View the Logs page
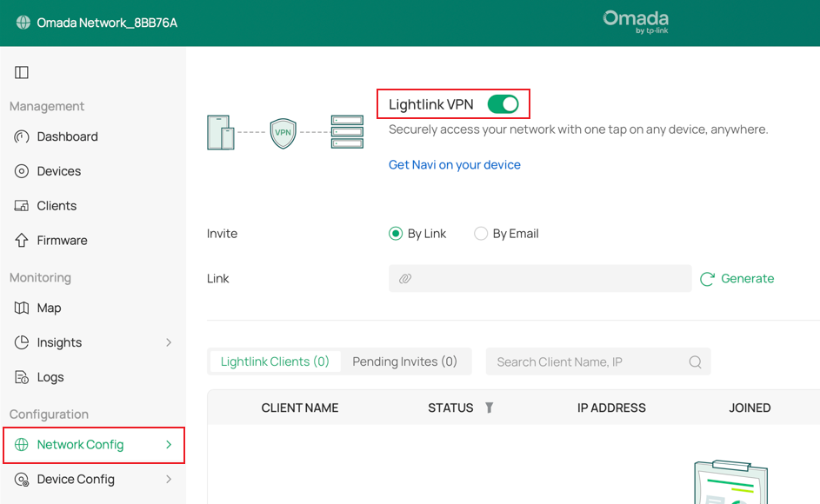This screenshot has width=820, height=504. [50, 376]
